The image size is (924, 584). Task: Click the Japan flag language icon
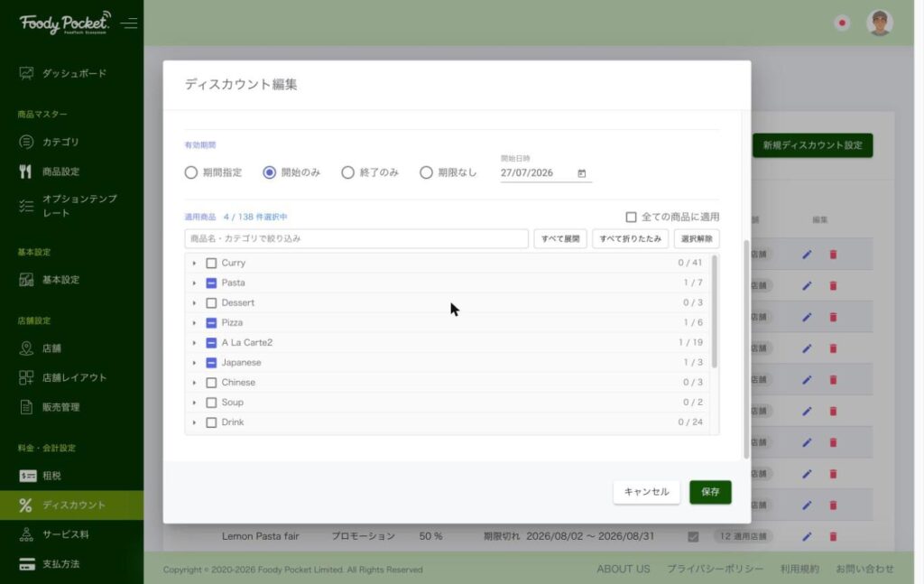click(x=842, y=23)
